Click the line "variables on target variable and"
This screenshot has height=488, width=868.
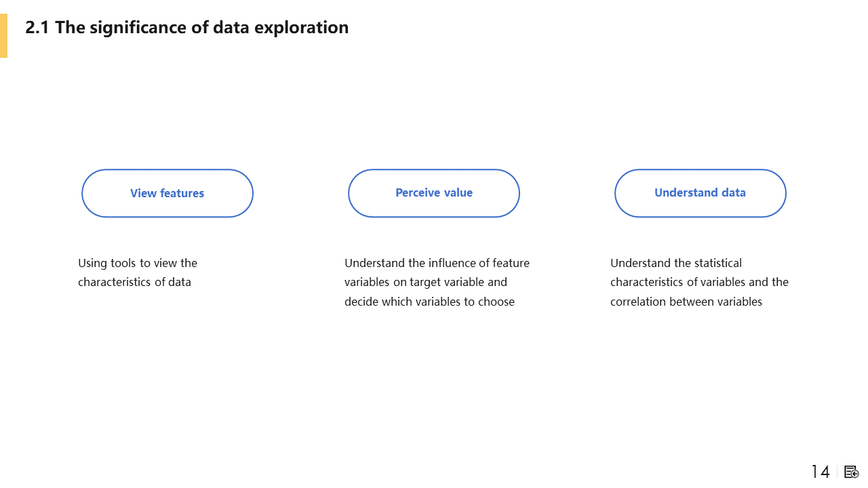(x=425, y=282)
